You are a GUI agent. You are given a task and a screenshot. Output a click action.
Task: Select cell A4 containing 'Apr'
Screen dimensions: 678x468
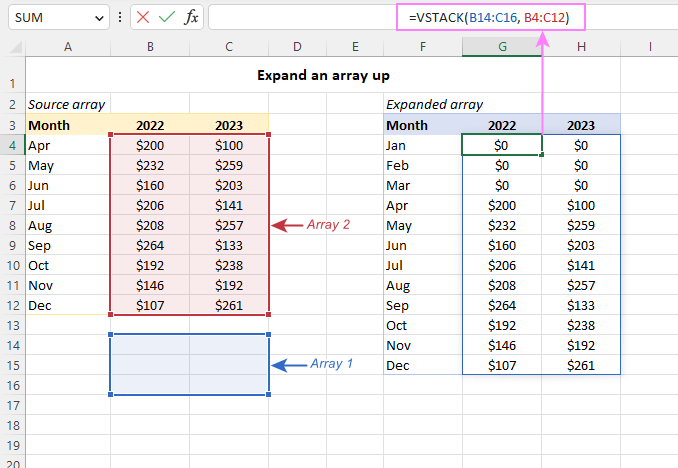68,145
